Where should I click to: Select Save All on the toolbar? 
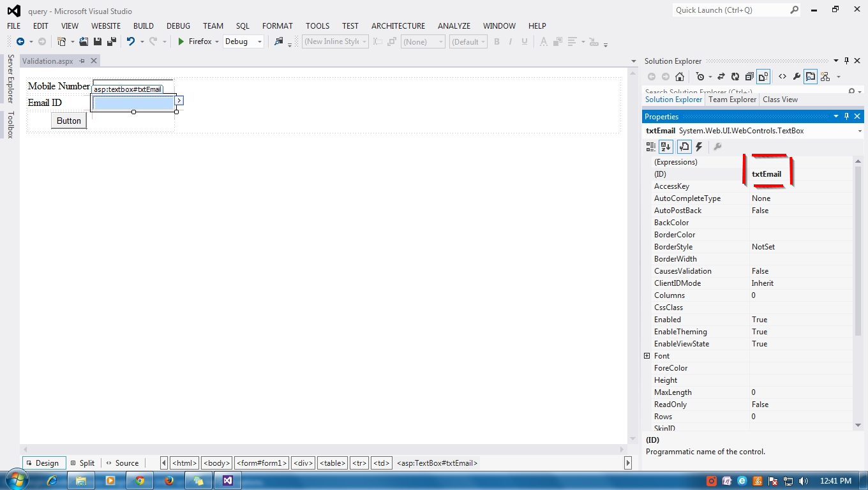tap(110, 41)
